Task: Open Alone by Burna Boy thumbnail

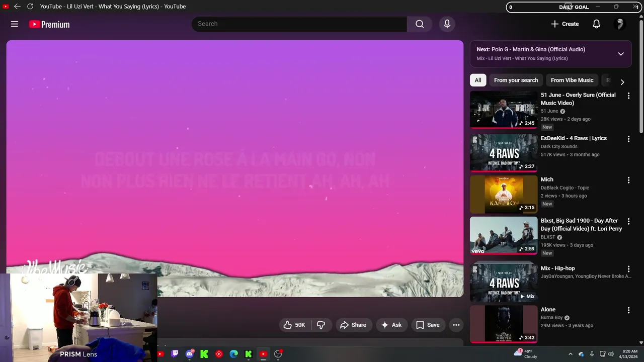Action: 504,324
